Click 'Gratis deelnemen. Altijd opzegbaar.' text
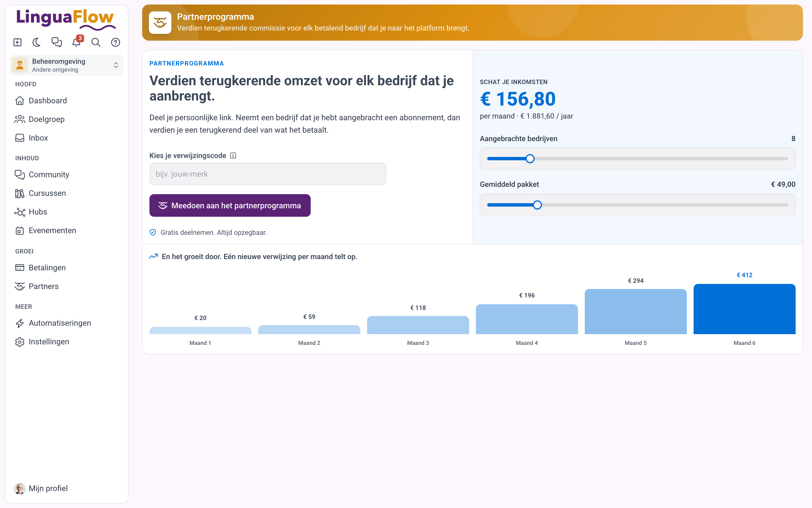 coord(214,233)
